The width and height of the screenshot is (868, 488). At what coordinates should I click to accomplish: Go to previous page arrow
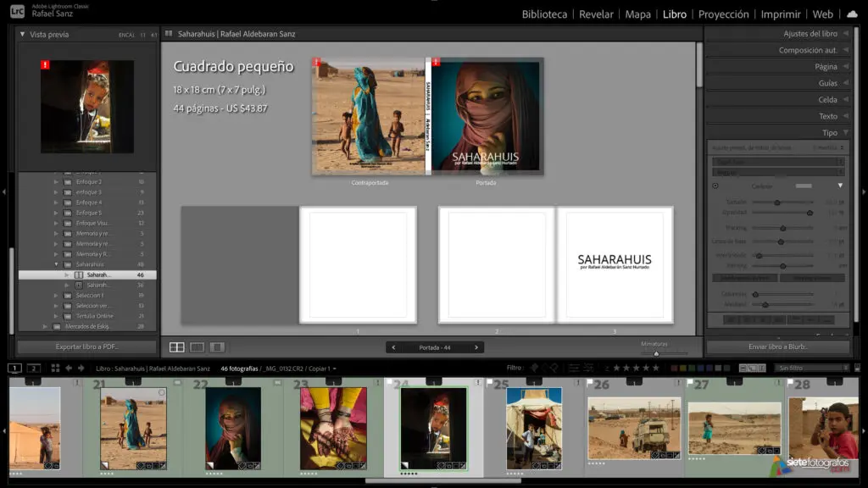(393, 347)
